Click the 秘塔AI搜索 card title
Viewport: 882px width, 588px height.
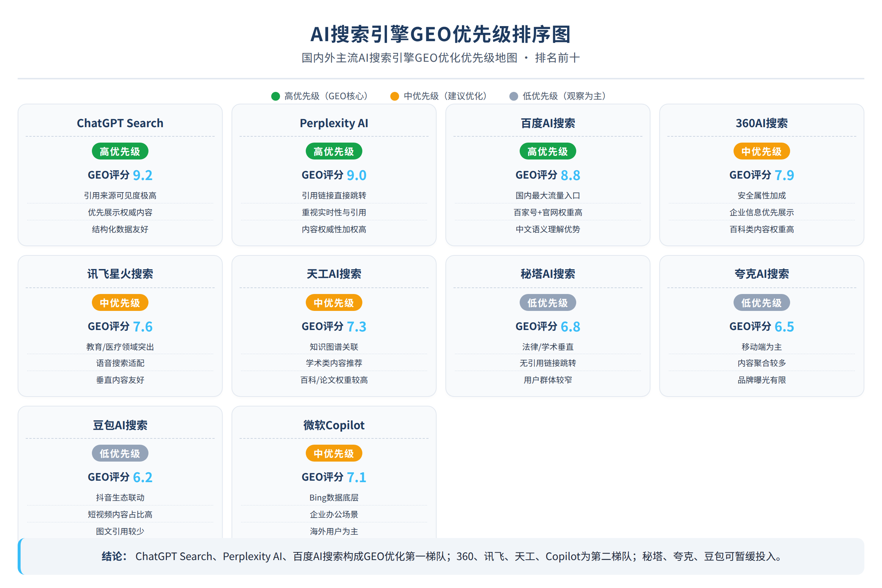[x=548, y=274]
